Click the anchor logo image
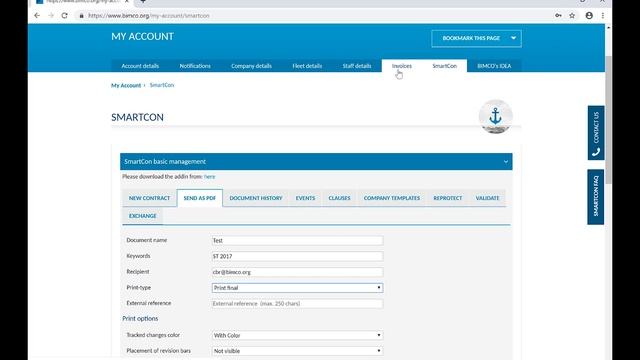The width and height of the screenshot is (640, 360). (x=496, y=116)
